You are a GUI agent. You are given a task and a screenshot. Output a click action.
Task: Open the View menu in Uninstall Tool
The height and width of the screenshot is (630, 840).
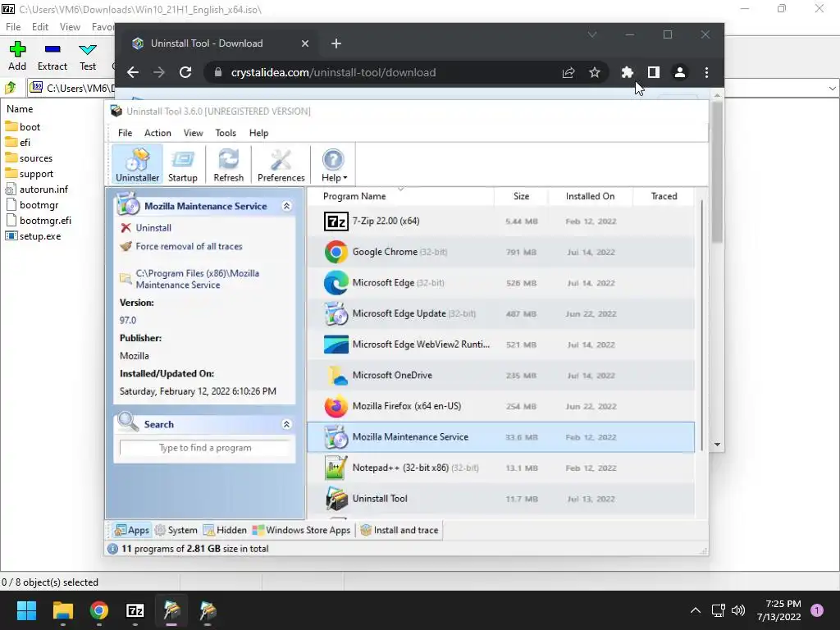pyautogui.click(x=193, y=133)
